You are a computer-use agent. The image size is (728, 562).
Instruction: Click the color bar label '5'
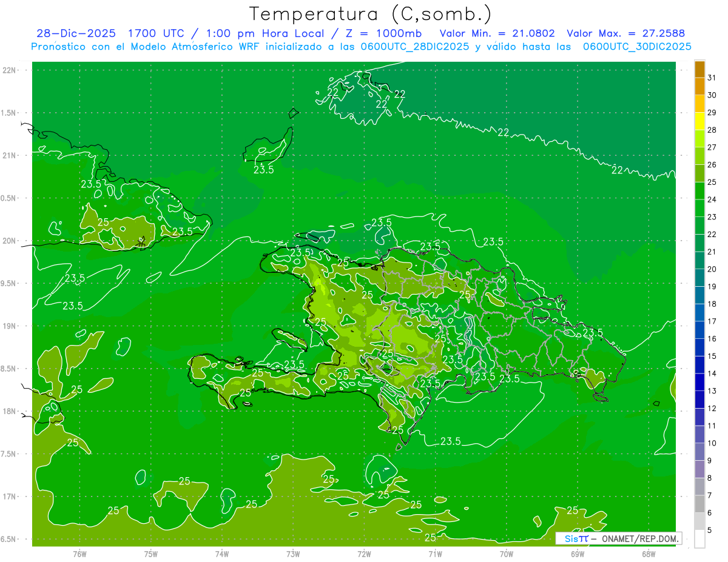point(710,530)
